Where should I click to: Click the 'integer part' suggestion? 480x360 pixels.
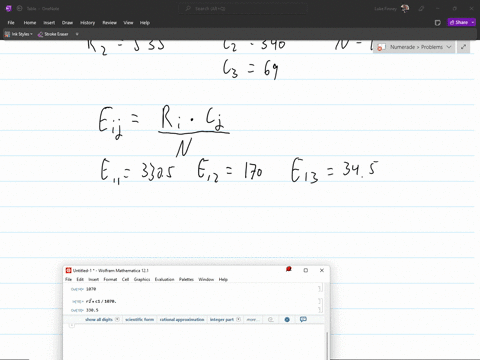pyautogui.click(x=222, y=319)
